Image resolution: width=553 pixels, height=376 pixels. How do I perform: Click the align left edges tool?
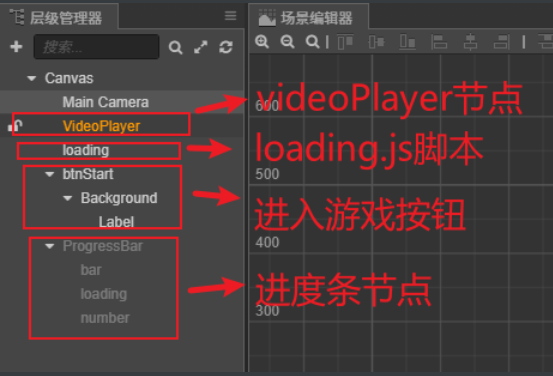coord(439,42)
